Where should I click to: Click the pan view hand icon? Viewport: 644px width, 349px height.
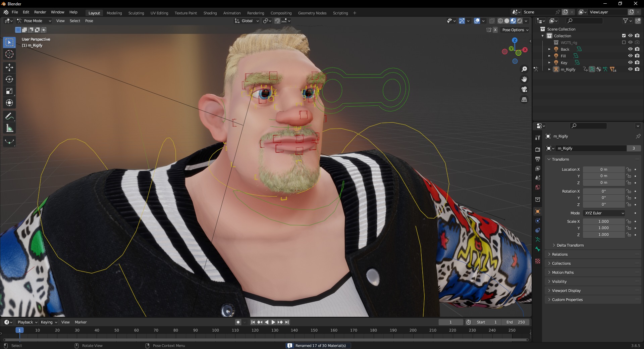click(524, 79)
